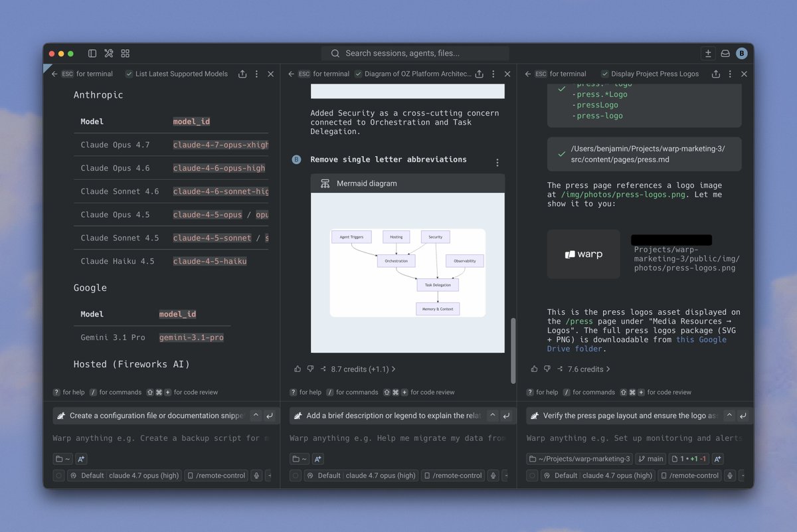
Task: Click the plus-minus icon in top right
Action: tap(708, 53)
